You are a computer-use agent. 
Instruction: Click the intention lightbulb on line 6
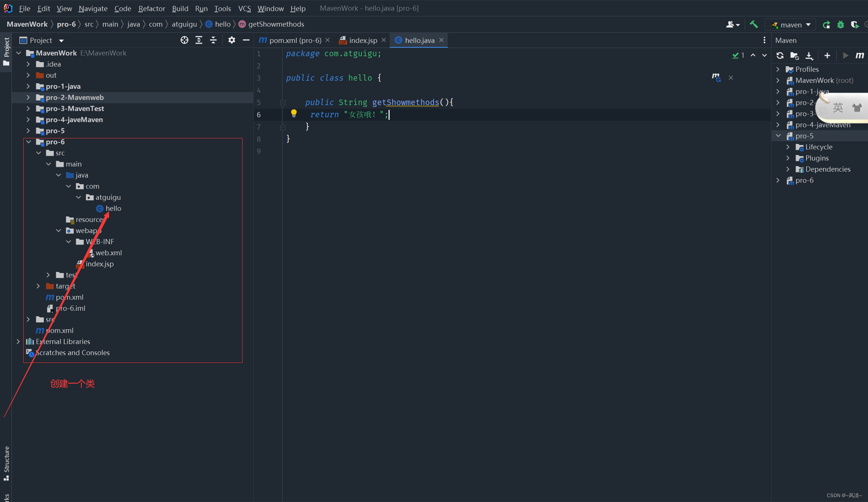[x=294, y=114]
